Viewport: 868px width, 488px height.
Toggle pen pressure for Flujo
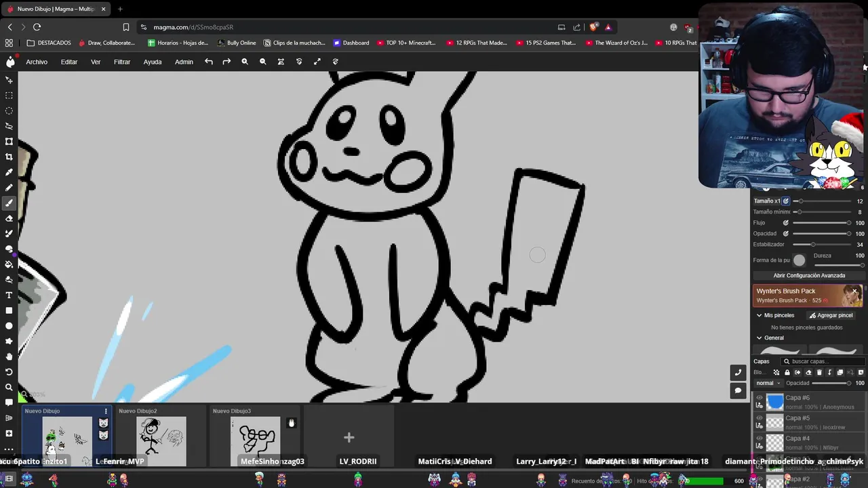point(786,223)
